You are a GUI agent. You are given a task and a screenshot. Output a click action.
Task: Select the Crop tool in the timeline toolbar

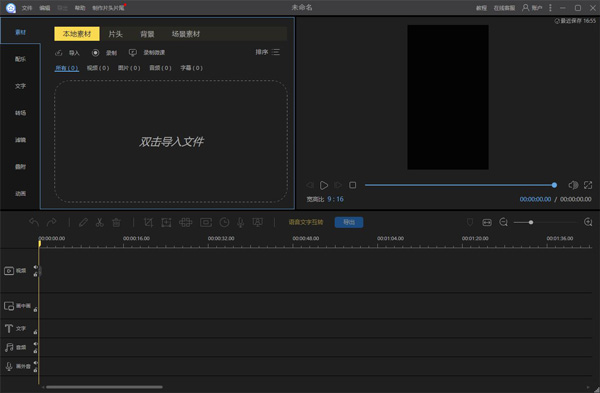[x=148, y=222]
